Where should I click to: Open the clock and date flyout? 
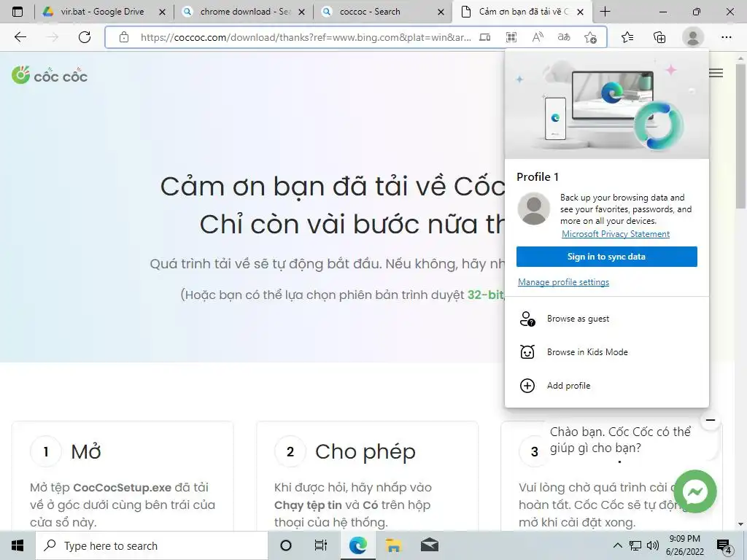point(684,545)
